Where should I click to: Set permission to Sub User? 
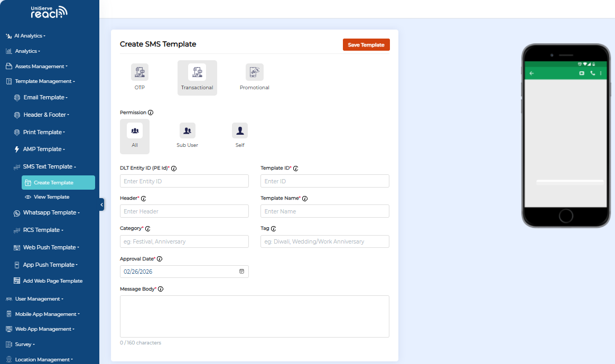[x=187, y=130]
